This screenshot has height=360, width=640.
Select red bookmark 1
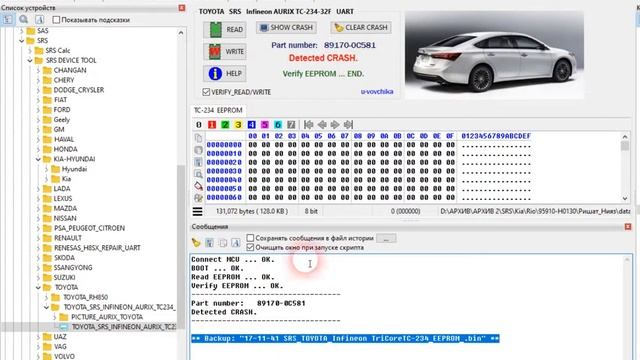coord(211,124)
